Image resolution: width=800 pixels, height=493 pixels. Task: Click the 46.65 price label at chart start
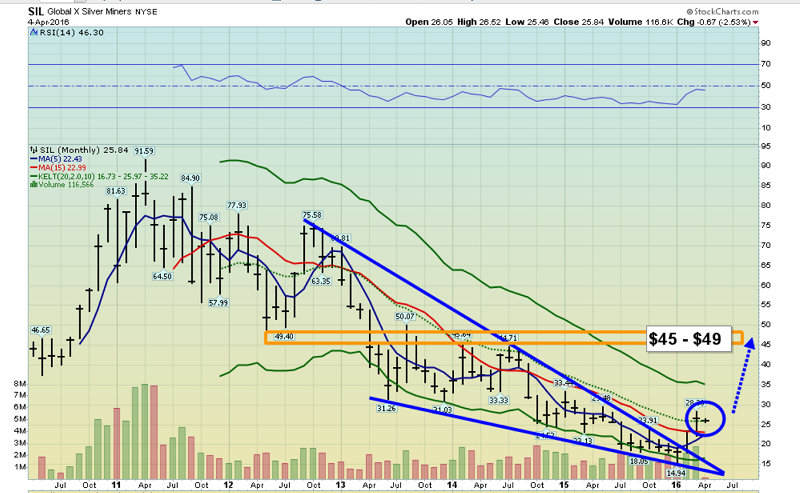(41, 330)
